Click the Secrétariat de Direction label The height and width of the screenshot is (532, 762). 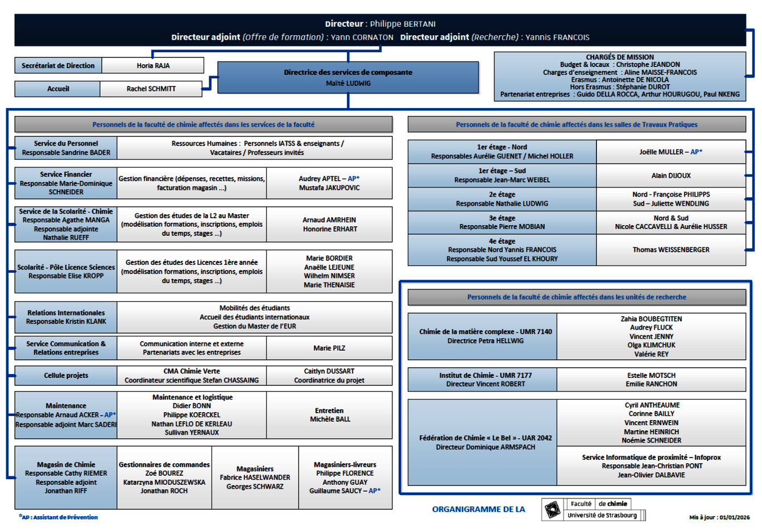pos(58,66)
